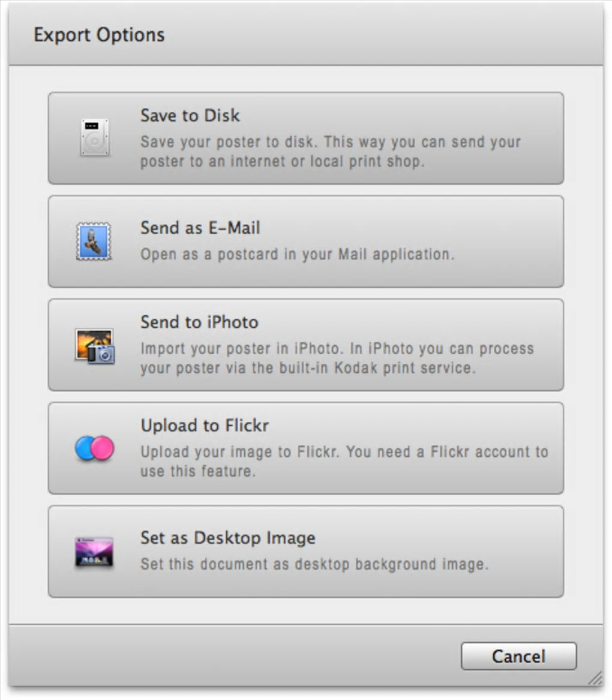Select the Send as E-Mail title
Viewport: 612px width, 700px height.
click(200, 228)
